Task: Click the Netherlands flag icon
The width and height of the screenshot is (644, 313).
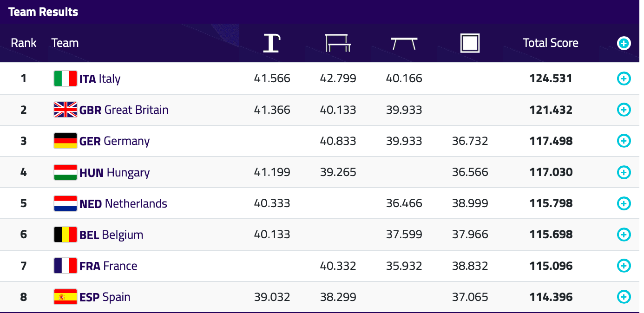Action: (x=65, y=203)
